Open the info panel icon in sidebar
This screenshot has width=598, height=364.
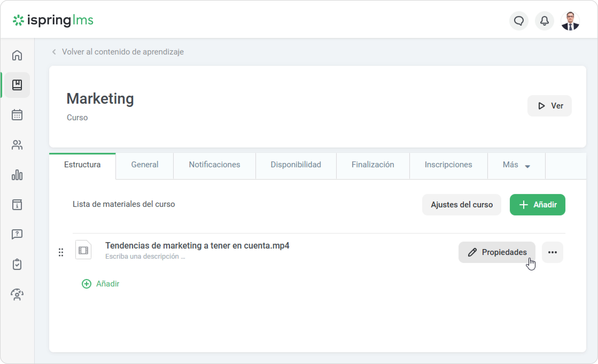pos(17,205)
